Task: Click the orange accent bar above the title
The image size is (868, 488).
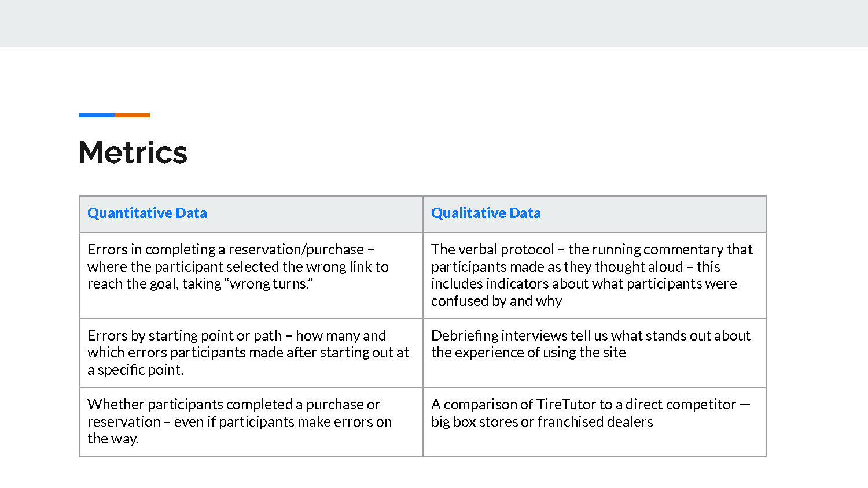Action: pos(132,115)
